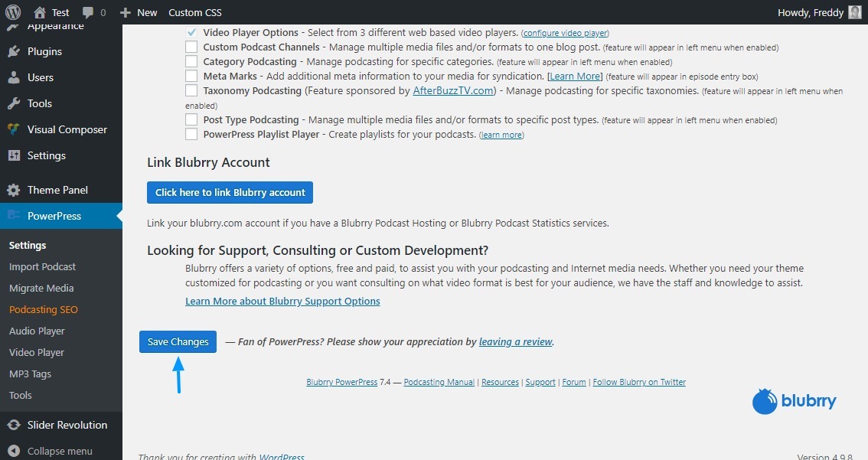Screen dimensions: 868x460
Task: Open the Test site home icon
Action: [39, 12]
